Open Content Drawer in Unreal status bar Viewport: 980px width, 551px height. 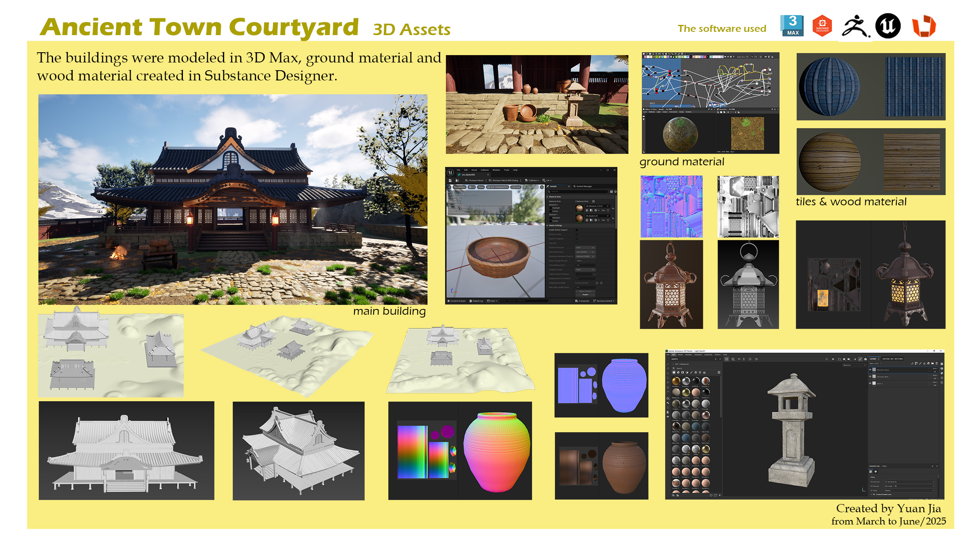457,301
